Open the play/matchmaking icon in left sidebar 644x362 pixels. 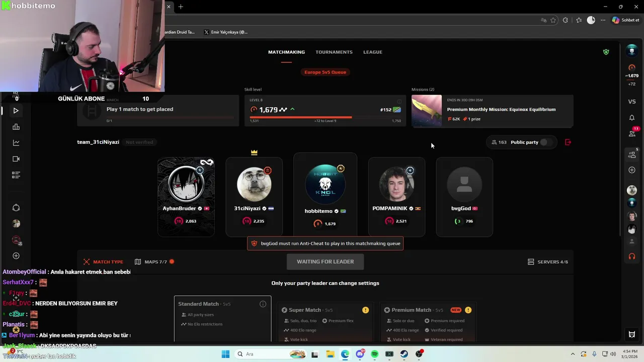(16, 111)
